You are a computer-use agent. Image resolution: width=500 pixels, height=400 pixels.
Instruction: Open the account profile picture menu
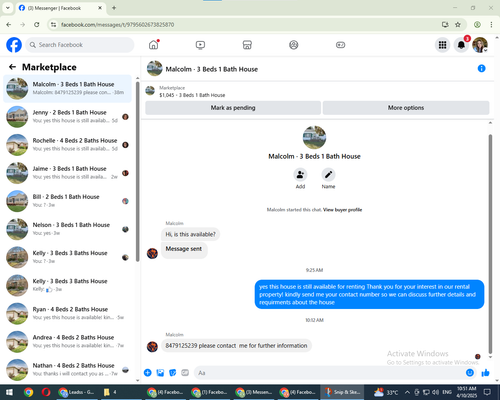click(x=480, y=45)
